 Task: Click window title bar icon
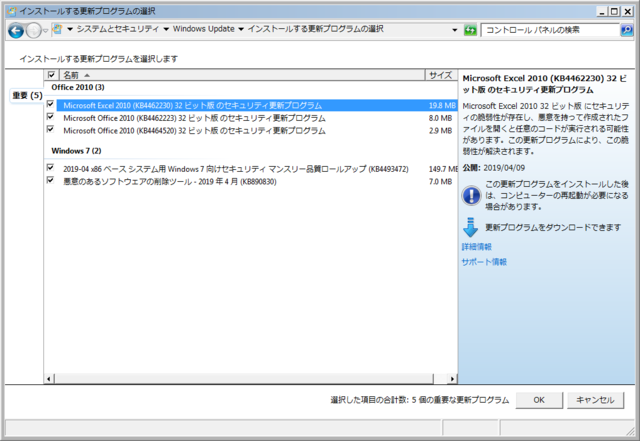point(12,11)
